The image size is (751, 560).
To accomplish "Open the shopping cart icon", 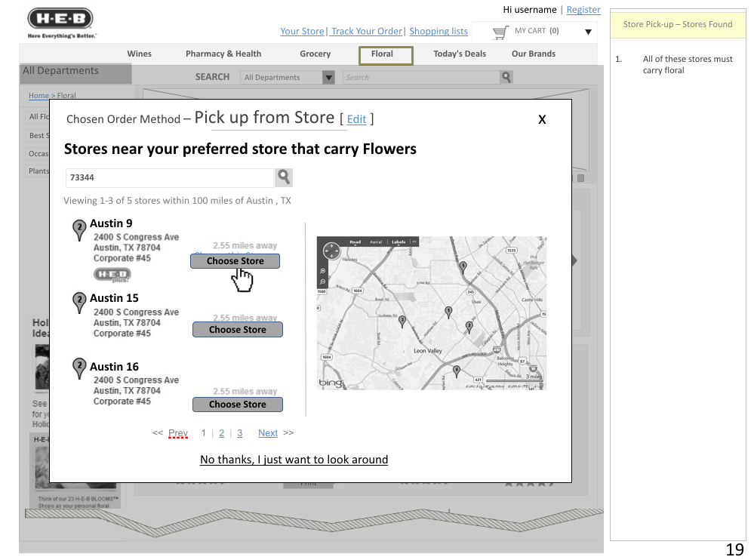I will tap(500, 32).
